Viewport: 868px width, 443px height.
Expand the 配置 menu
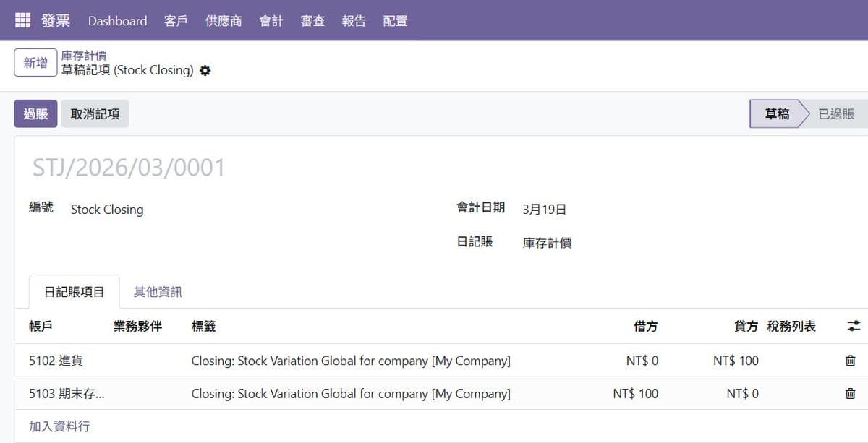coord(395,21)
